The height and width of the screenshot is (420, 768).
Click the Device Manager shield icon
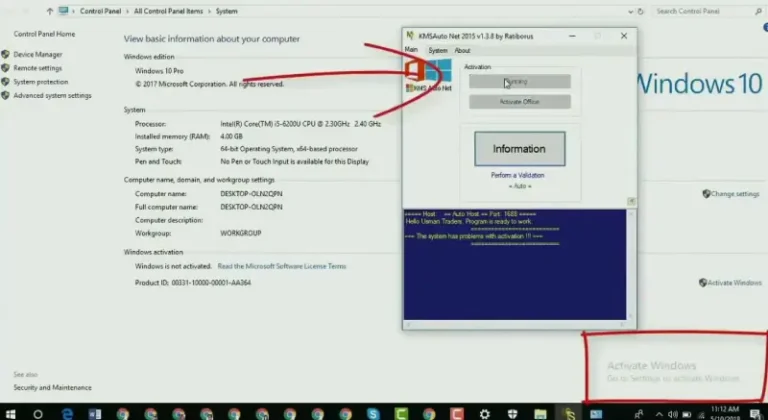coord(6,54)
